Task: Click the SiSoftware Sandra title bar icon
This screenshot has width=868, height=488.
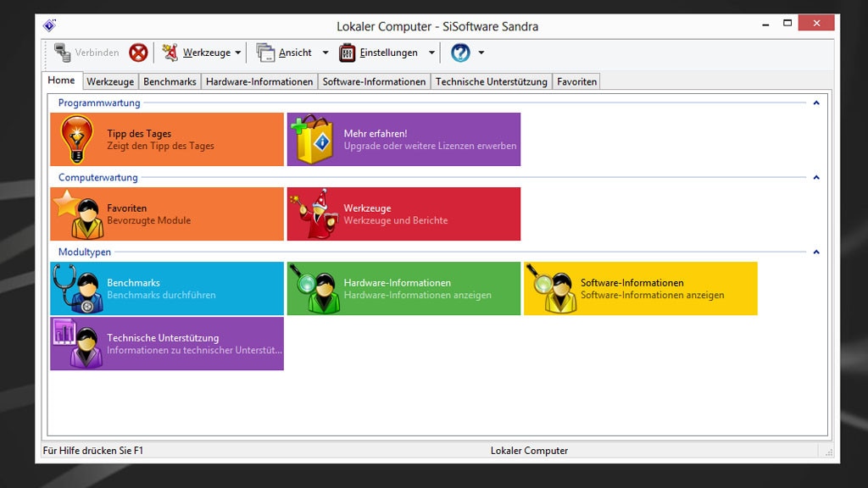Action: (x=49, y=25)
